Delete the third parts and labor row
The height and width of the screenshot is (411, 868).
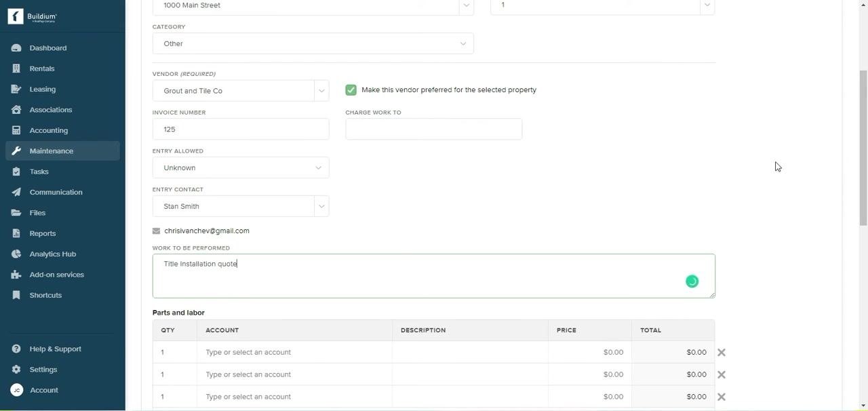tap(722, 397)
